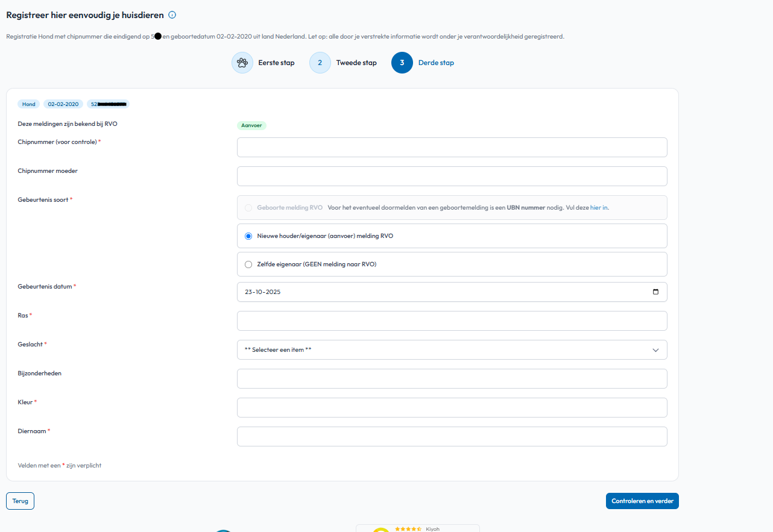Viewport: 773px width, 532px height.
Task: Focus the Kleur text field
Action: click(452, 408)
